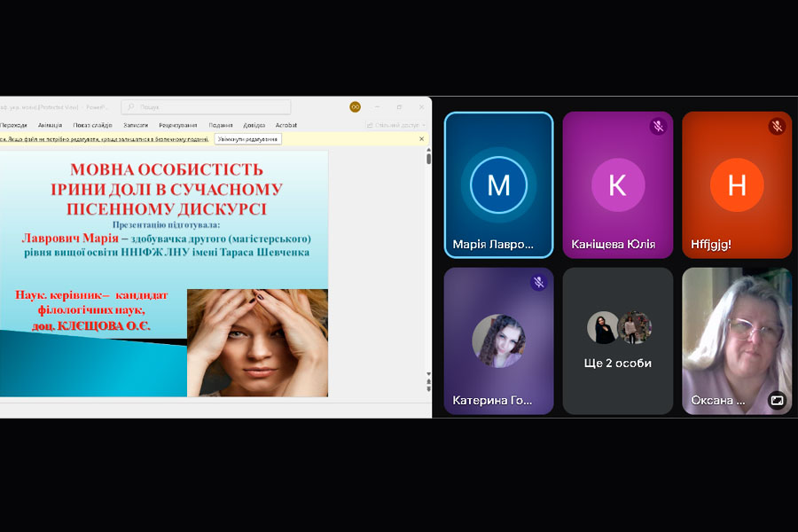The height and width of the screenshot is (532, 798).
Task: Open the Подання ribbon tab
Action: [x=221, y=125]
